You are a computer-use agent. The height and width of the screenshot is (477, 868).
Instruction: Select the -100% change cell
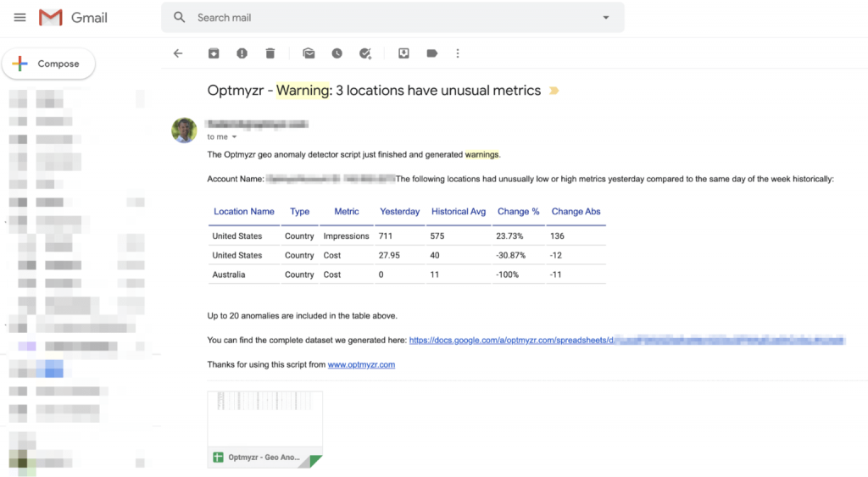coord(507,275)
